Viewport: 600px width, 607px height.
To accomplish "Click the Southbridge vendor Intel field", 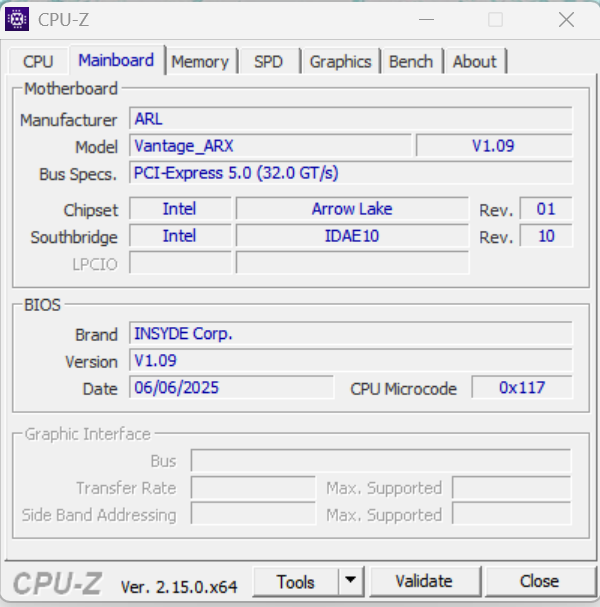I will 180,236.
